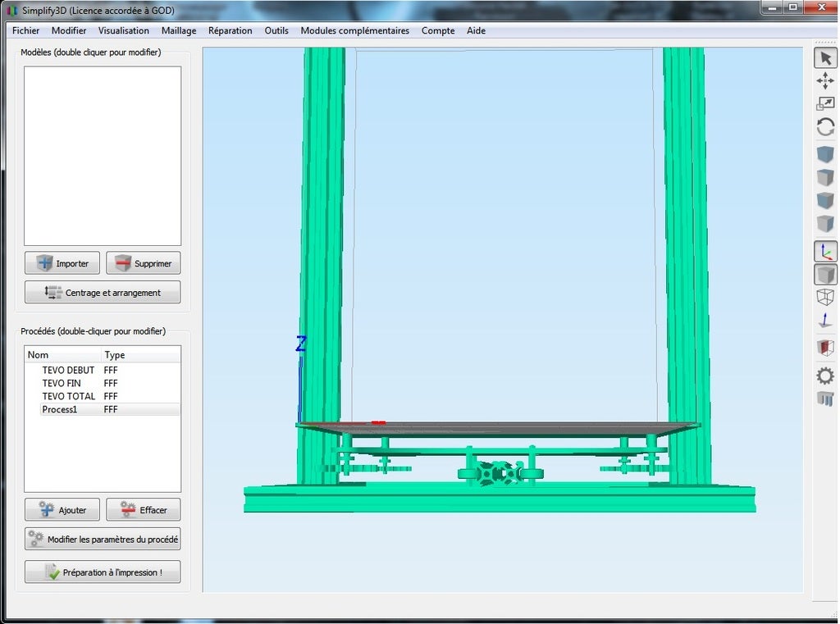Open the machine control panel icon
The image size is (840, 624).
[825, 399]
